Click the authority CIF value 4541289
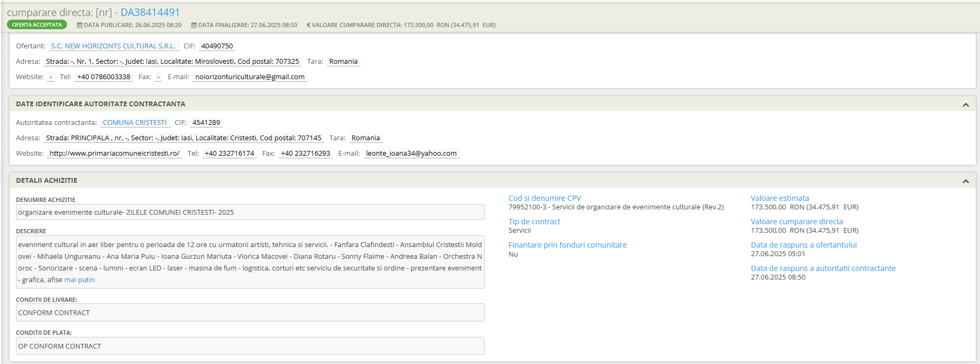980x364 pixels. click(x=206, y=123)
